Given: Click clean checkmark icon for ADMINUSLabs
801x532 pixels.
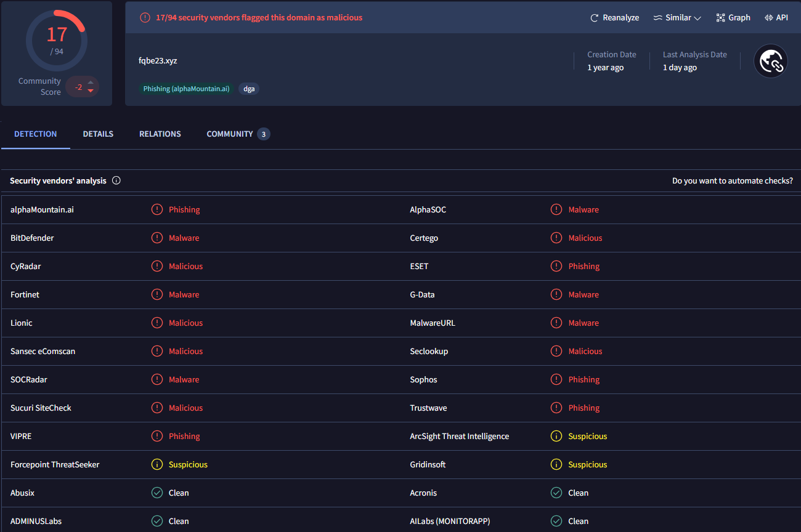Looking at the screenshot, I should tap(157, 521).
